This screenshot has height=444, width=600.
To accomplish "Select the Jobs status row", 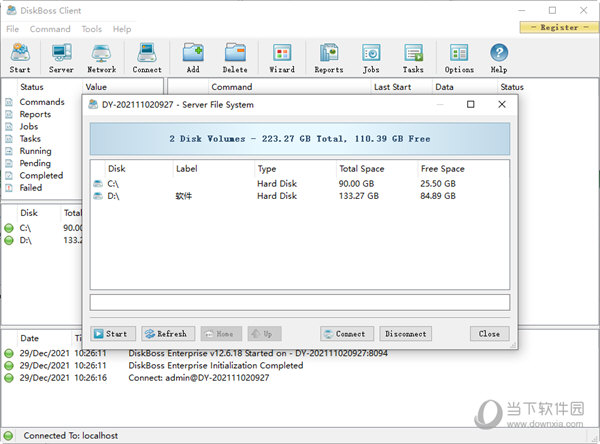I will click(x=29, y=126).
